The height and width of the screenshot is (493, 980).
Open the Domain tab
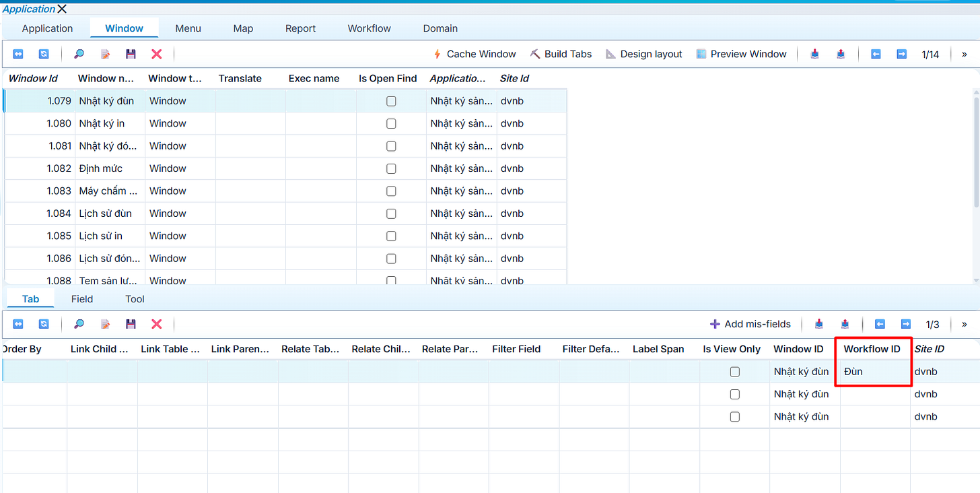point(440,28)
